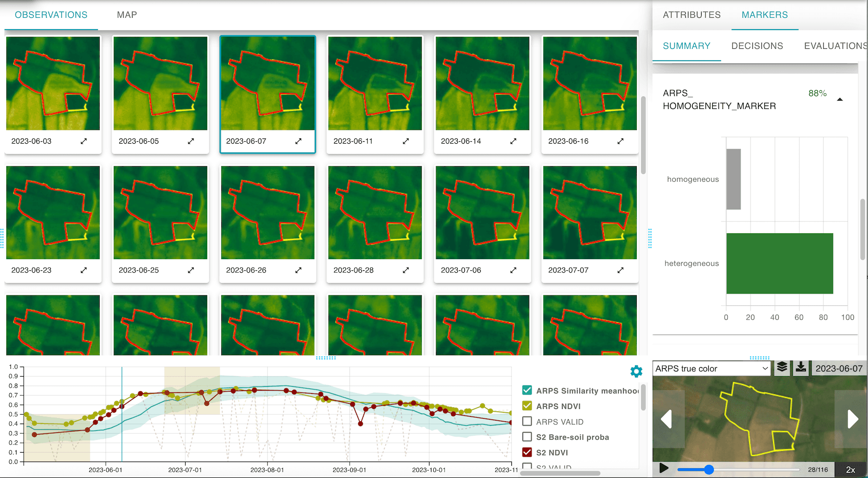Image resolution: width=868 pixels, height=478 pixels.
Task: Click the layers stack icon
Action: click(782, 368)
